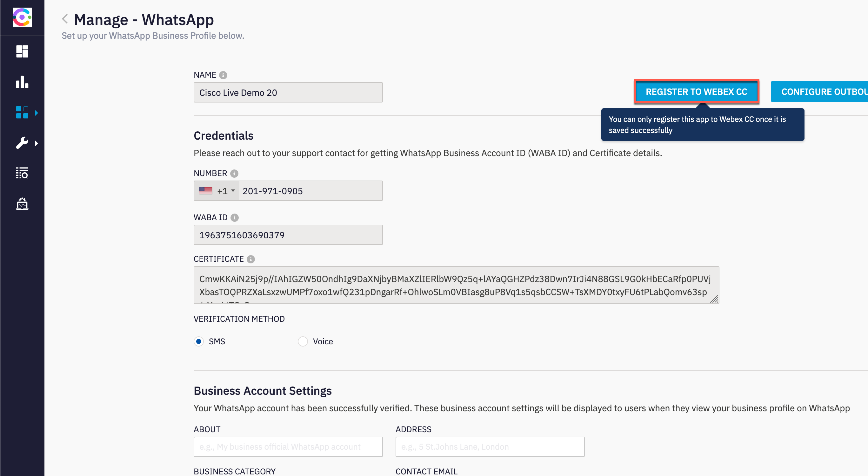The height and width of the screenshot is (476, 868).
Task: Select SMS verification method
Action: pos(199,341)
